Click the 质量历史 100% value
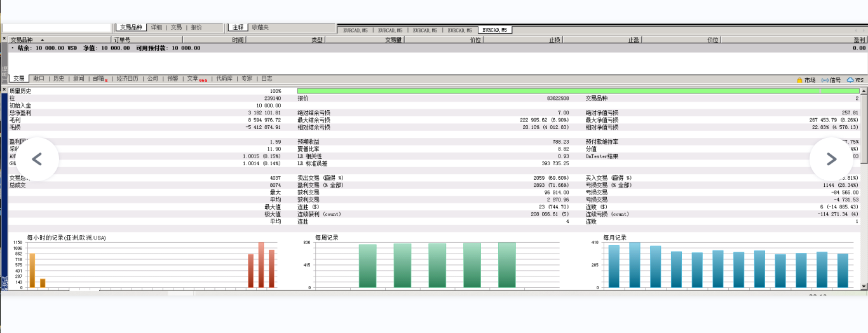The width and height of the screenshot is (868, 333). tap(275, 92)
